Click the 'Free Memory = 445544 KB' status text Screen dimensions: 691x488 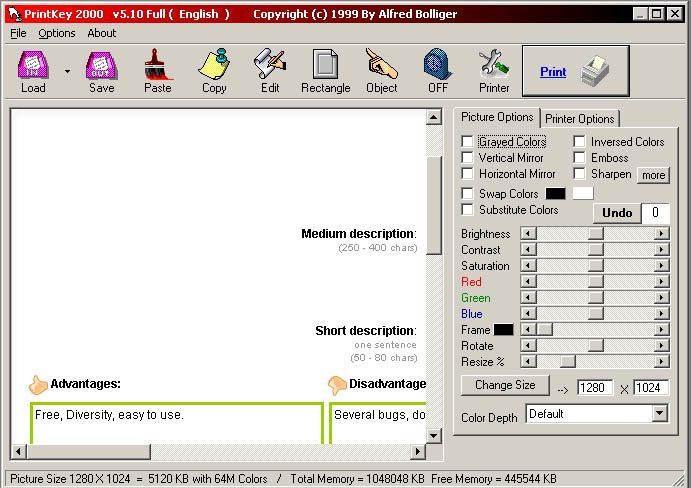494,479
